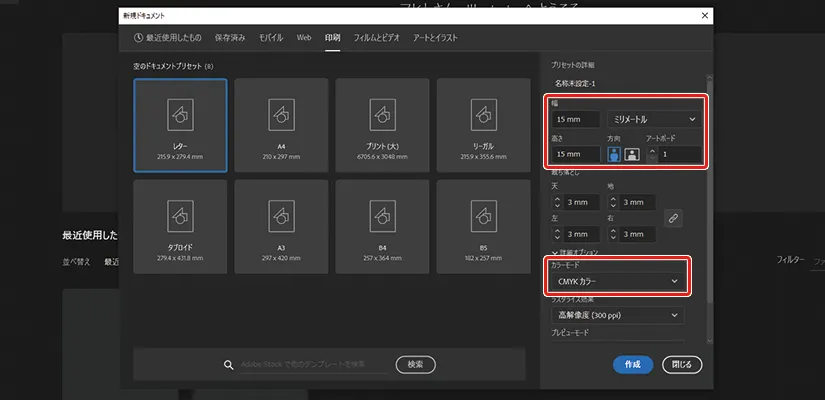
Task: Increase the アートボード count stepper
Action: (x=652, y=151)
